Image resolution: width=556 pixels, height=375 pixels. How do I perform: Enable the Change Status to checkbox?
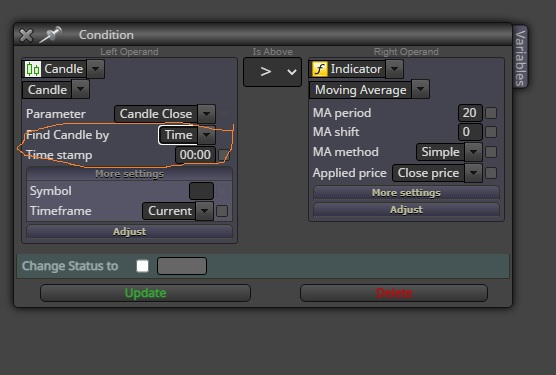[x=143, y=266]
